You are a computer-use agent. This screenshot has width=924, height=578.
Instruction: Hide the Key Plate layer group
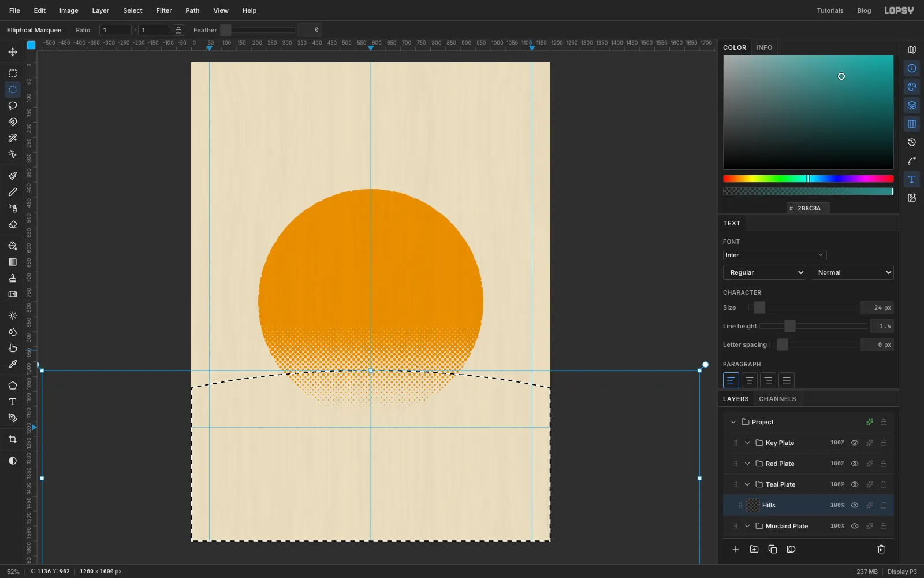(855, 443)
